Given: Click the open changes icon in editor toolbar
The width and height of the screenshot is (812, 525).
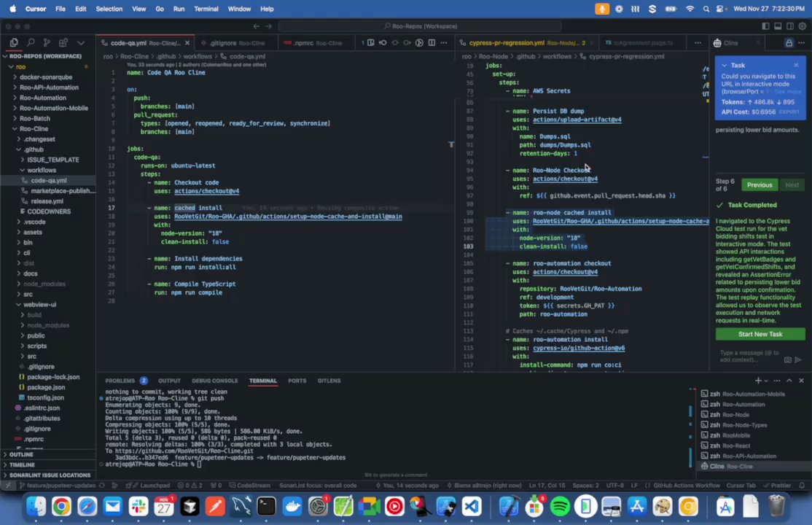Looking at the screenshot, I should pos(371,43).
